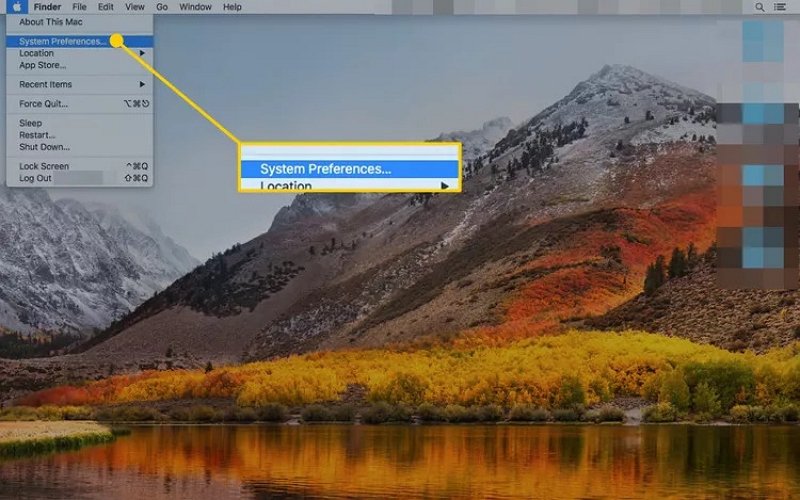This screenshot has height=500, width=800.
Task: Open the File menu
Action: pos(79,7)
